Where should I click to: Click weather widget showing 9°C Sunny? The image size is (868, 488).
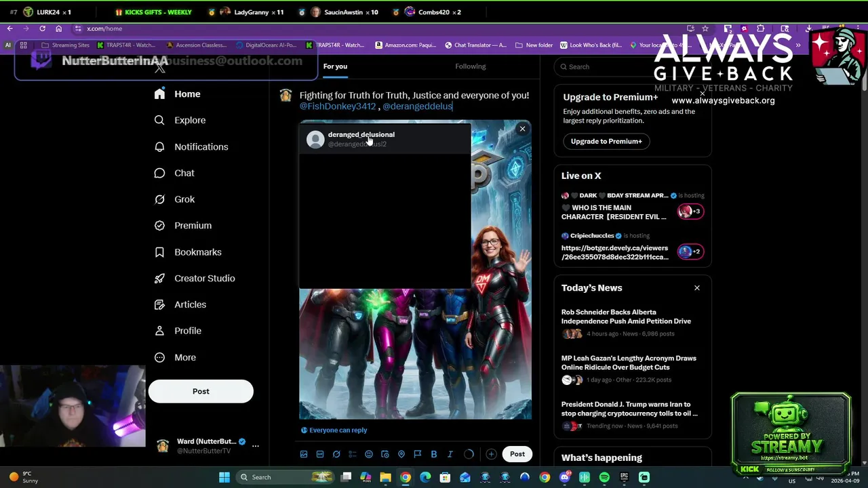(22, 477)
